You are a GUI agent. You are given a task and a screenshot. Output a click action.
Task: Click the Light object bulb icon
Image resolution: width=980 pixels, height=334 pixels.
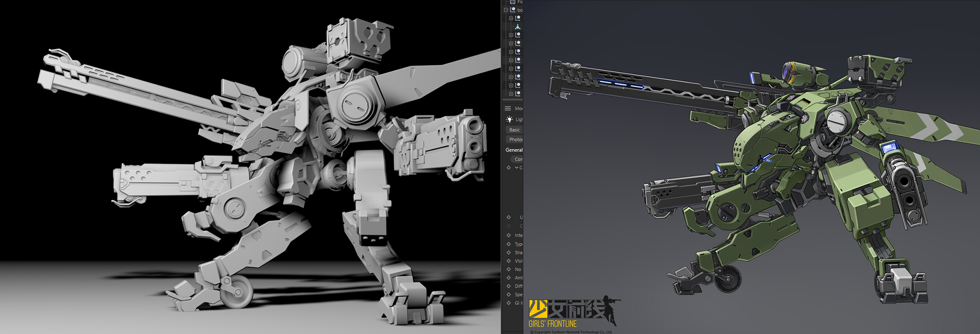coord(509,120)
